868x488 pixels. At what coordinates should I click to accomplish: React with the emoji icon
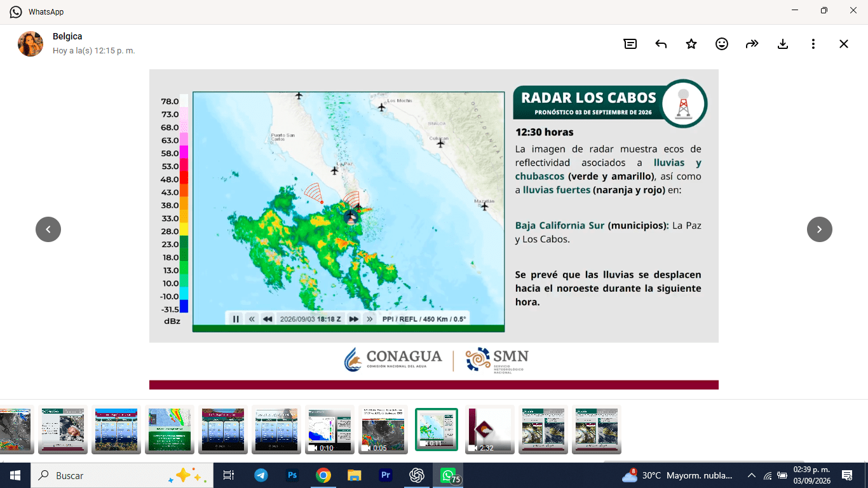(722, 44)
